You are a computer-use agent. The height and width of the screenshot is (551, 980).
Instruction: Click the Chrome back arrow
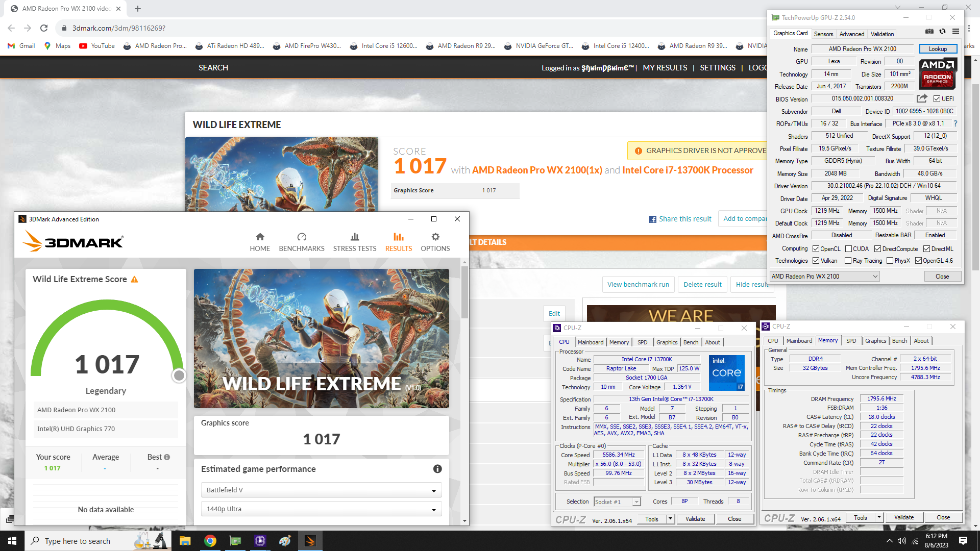click(x=11, y=28)
